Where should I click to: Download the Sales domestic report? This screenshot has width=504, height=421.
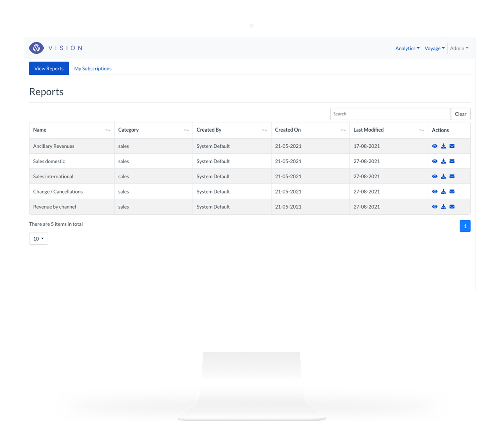pos(443,161)
